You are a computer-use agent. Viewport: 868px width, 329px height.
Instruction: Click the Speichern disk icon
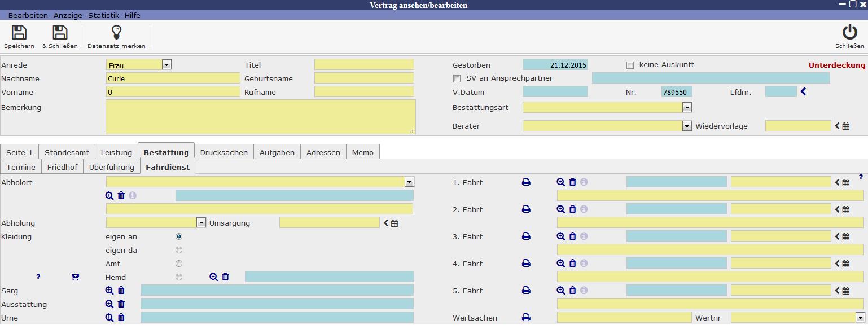coord(19,33)
